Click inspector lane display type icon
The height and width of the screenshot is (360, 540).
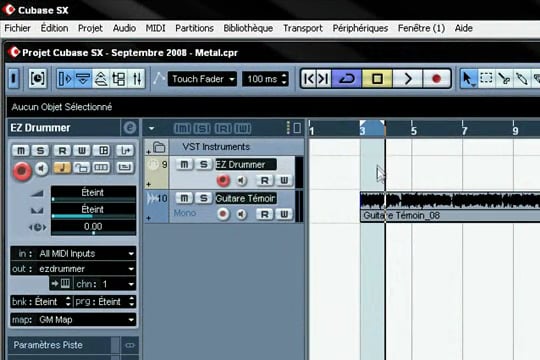(101, 168)
